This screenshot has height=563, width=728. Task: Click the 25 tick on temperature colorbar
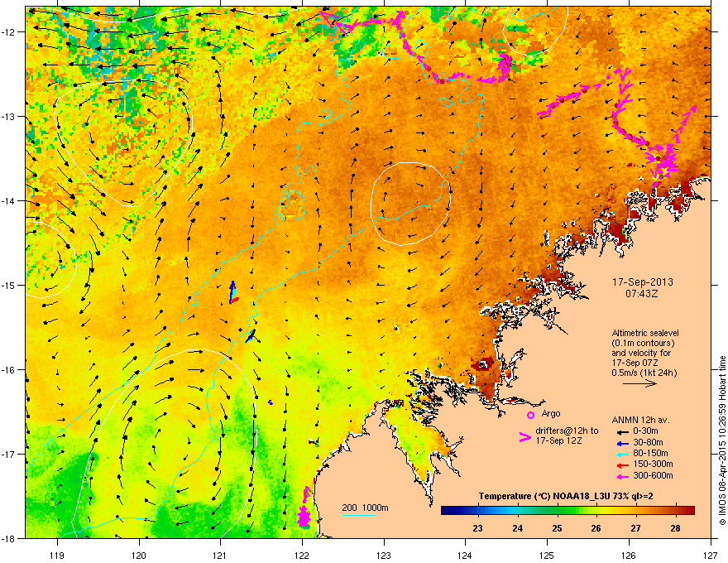[x=557, y=528]
